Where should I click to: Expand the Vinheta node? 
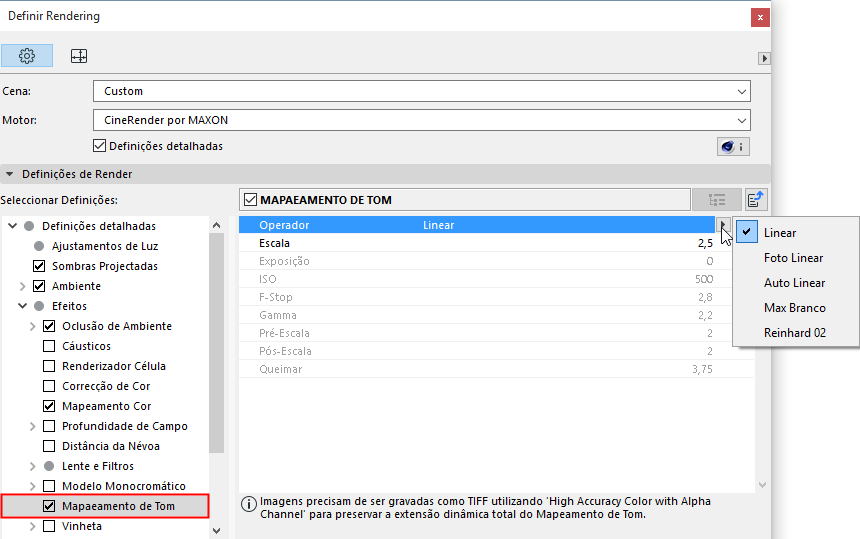[x=32, y=526]
